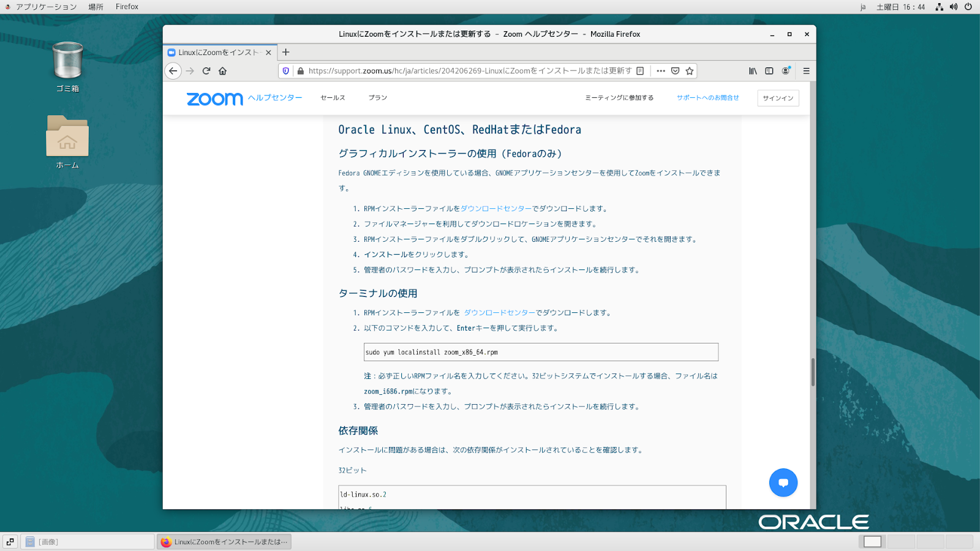Open the ja input language indicator

(x=863, y=7)
